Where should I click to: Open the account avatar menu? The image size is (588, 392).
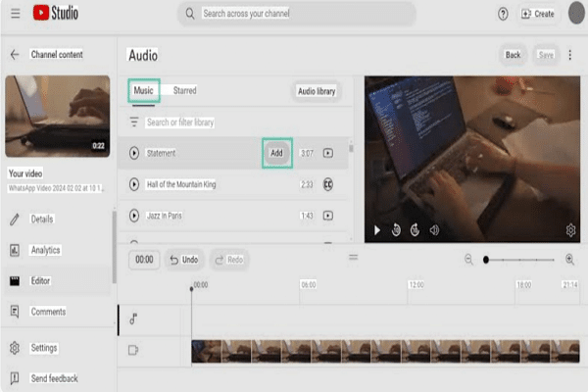click(x=576, y=13)
